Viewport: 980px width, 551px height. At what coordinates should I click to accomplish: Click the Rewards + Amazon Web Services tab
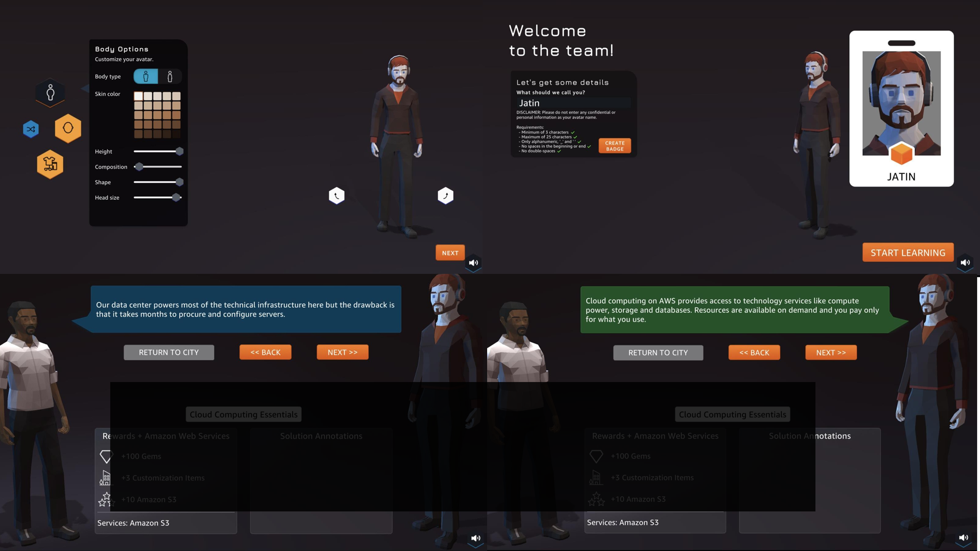(x=166, y=436)
